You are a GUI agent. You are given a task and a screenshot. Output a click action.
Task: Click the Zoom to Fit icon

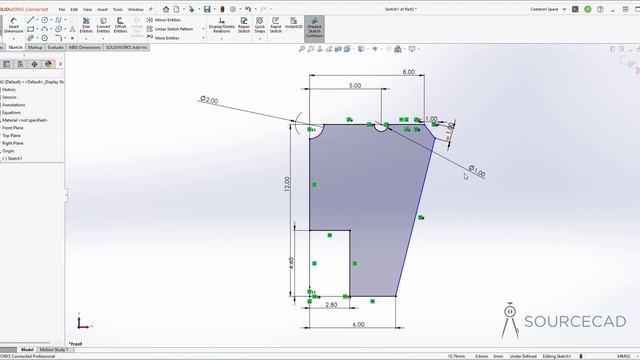click(302, 49)
